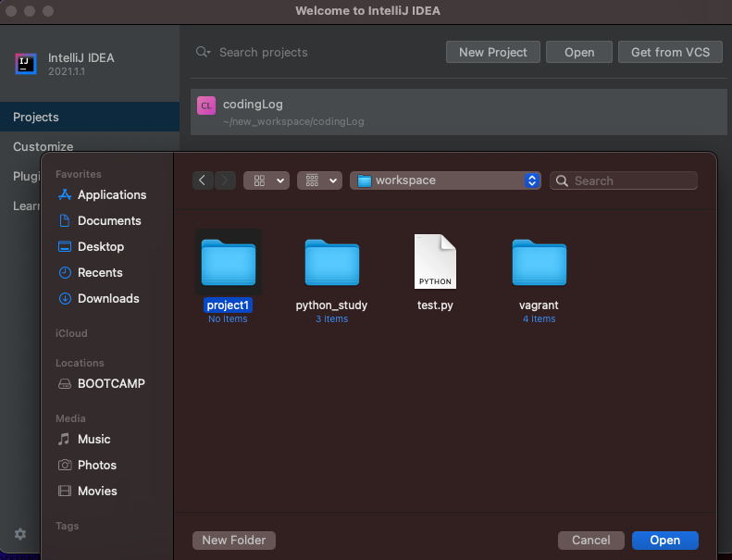This screenshot has height=560, width=732.
Task: Click the magnifier icon in dialog Search field
Action: (x=562, y=180)
